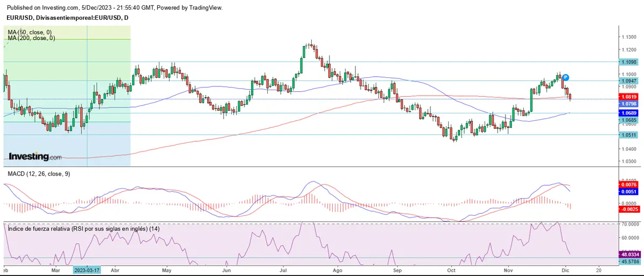644x276 pixels.
Task: Click the MACD (12, 26, close, 9) label
Action: pyautogui.click(x=38, y=174)
